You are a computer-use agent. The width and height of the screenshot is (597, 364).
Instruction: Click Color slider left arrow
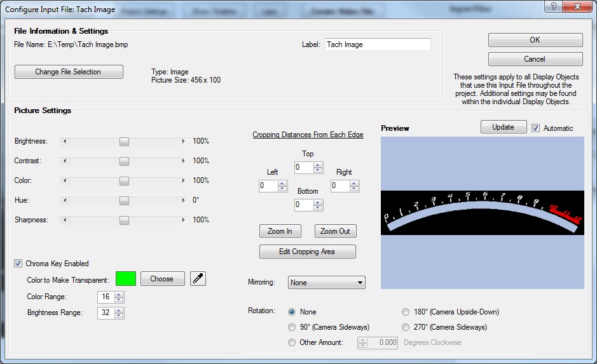65,180
